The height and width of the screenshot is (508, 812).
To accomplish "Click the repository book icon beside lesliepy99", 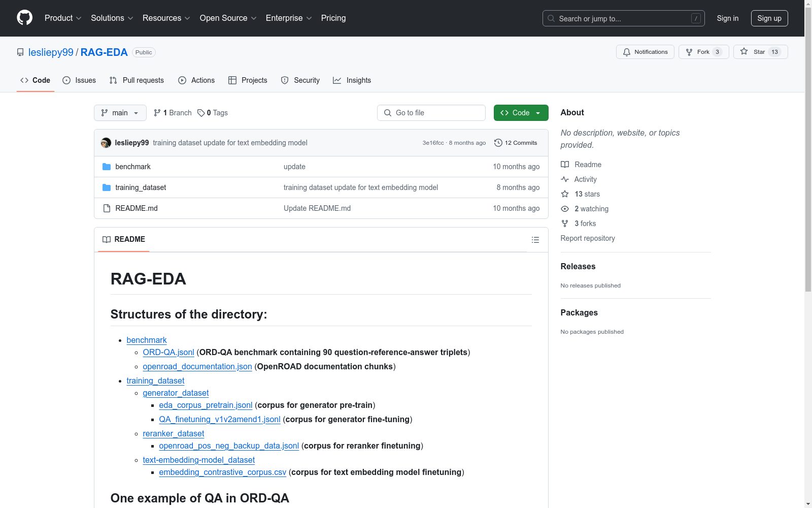I will click(20, 52).
